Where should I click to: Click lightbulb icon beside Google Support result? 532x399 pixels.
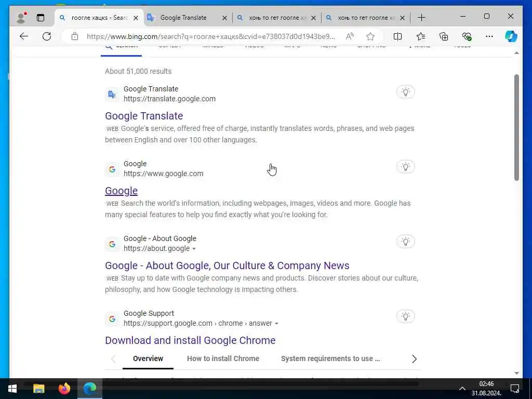[405, 316]
